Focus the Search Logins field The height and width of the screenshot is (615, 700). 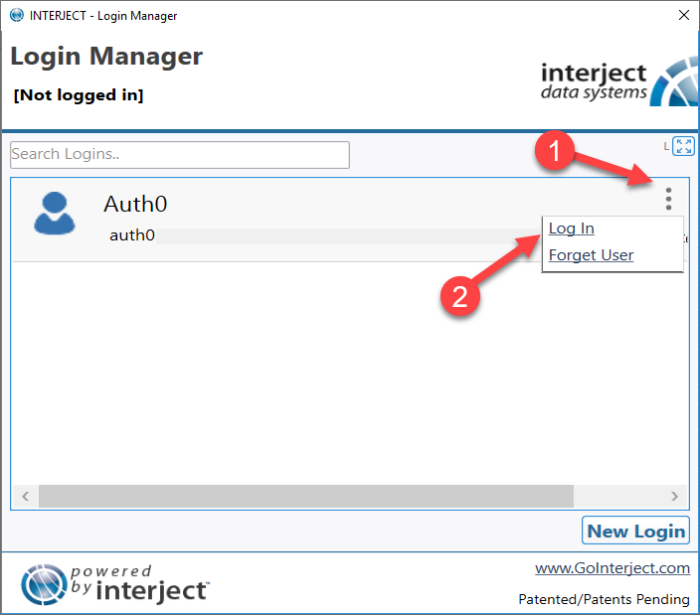click(x=179, y=155)
